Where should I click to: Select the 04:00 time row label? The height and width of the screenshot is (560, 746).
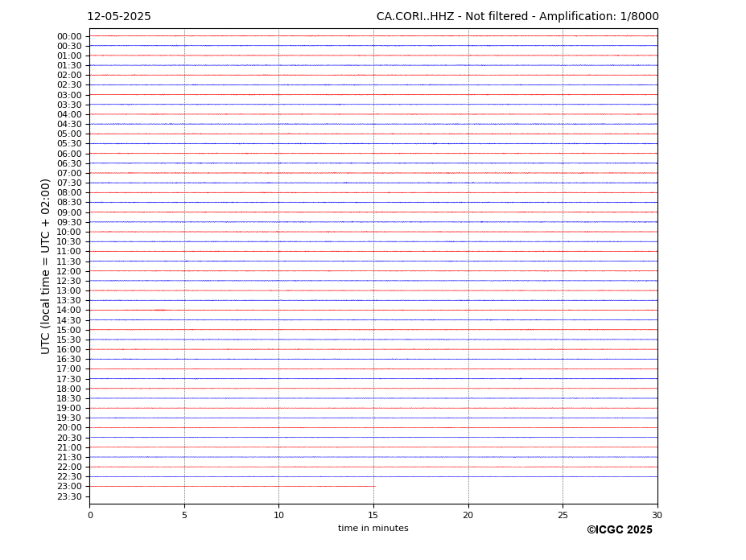[69, 115]
